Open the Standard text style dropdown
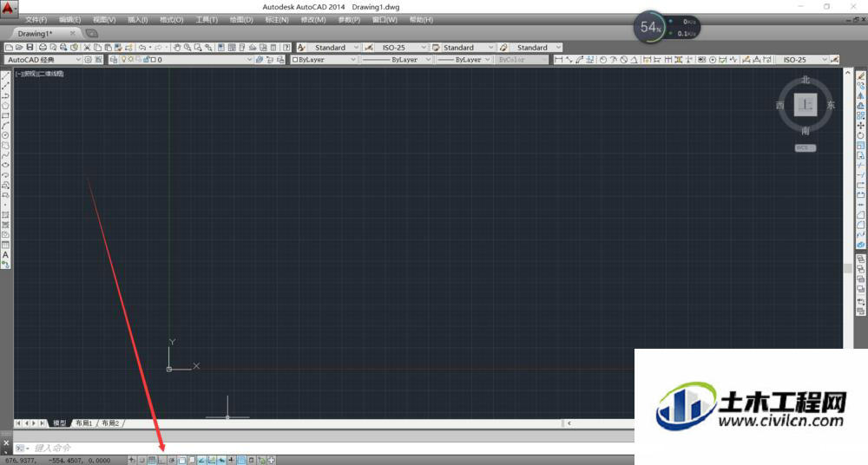 (356, 48)
